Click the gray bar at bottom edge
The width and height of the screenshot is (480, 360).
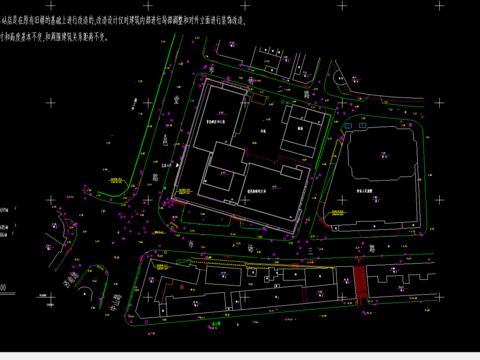point(240,356)
